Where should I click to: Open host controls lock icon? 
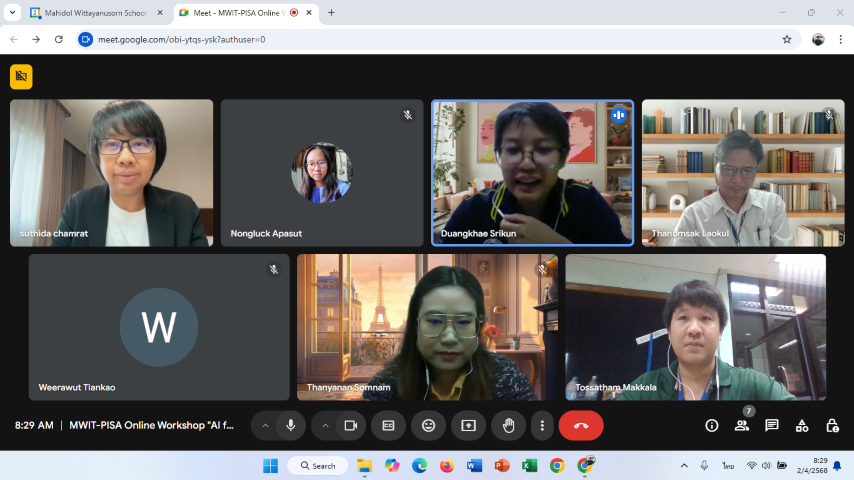pyautogui.click(x=832, y=425)
